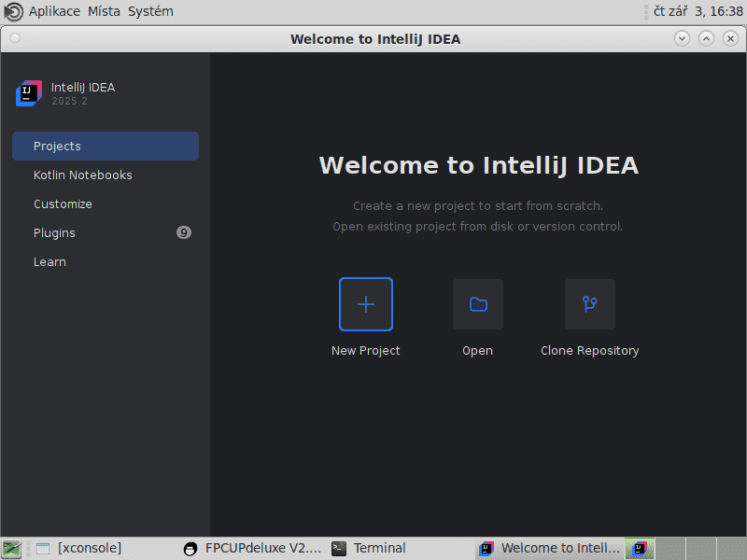747x560 pixels.
Task: Click the Welcome to IntelliJ taskbar entry
Action: coord(549,549)
